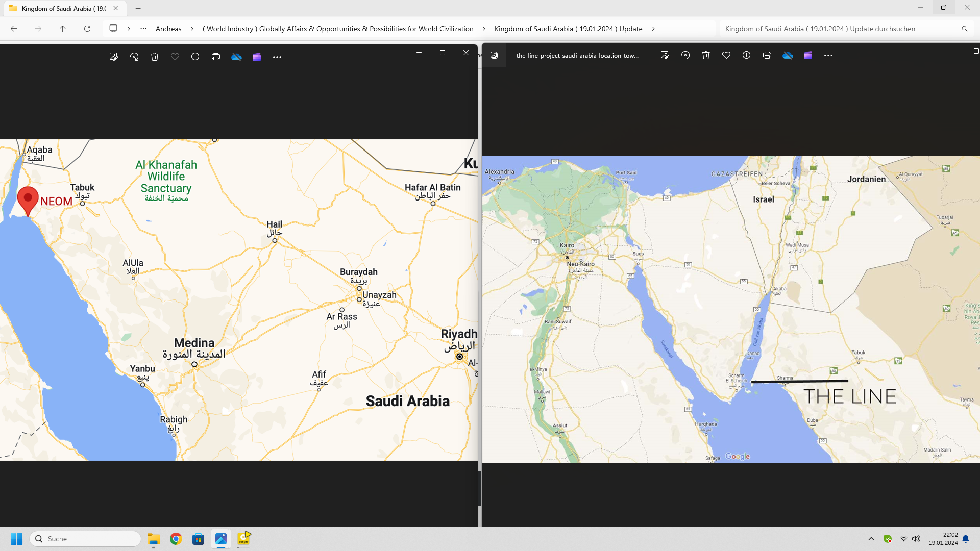The width and height of the screenshot is (980, 551).
Task: Open Kingdom of Saudi Arabia Update breadcrumb
Action: click(x=568, y=29)
